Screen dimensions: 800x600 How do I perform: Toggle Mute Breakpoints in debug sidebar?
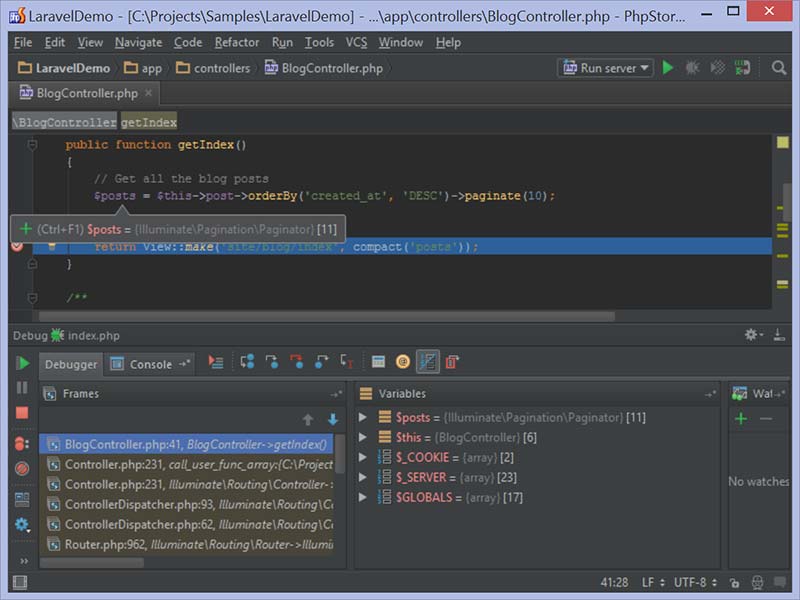(x=22, y=468)
